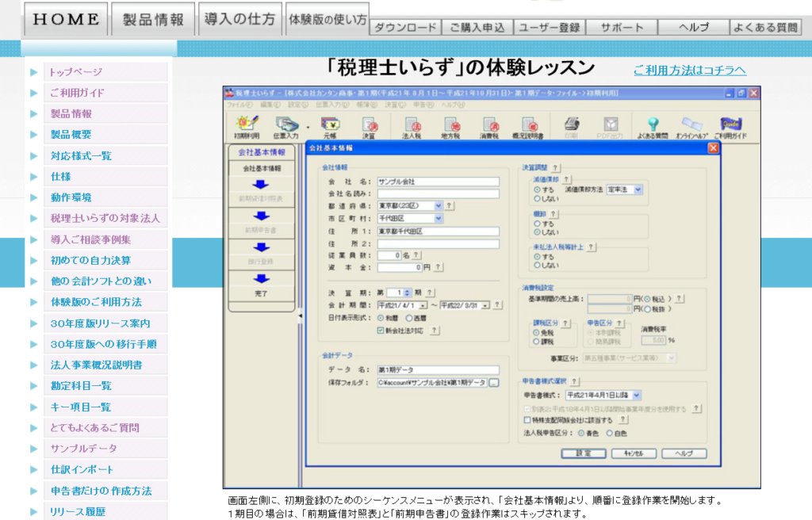This screenshot has height=520, width=812.
Task: Select the 税抜 radio option
Action: tap(647, 309)
